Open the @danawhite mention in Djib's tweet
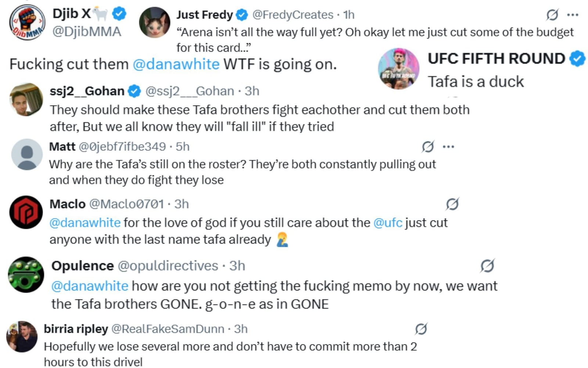 pos(176,64)
